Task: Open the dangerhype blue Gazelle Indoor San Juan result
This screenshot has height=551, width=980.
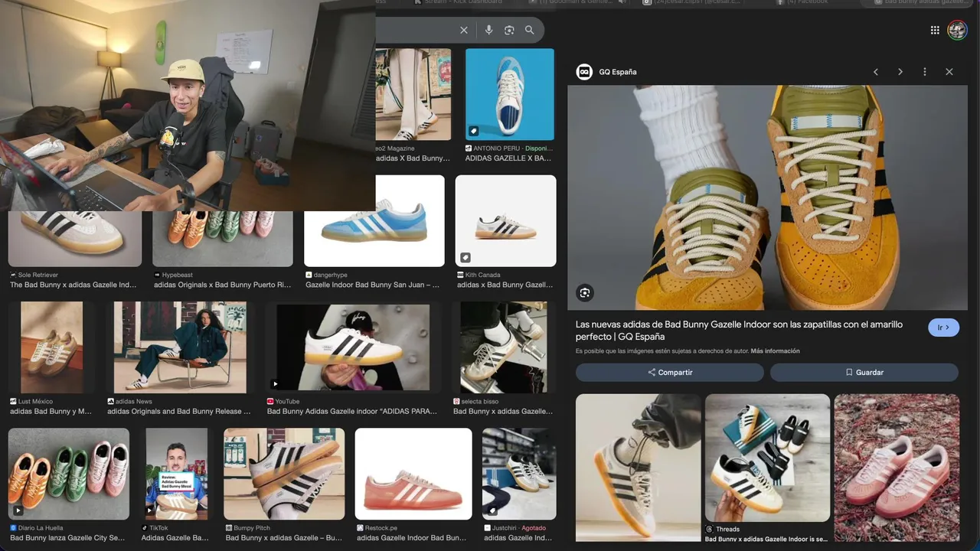Action: [x=374, y=220]
